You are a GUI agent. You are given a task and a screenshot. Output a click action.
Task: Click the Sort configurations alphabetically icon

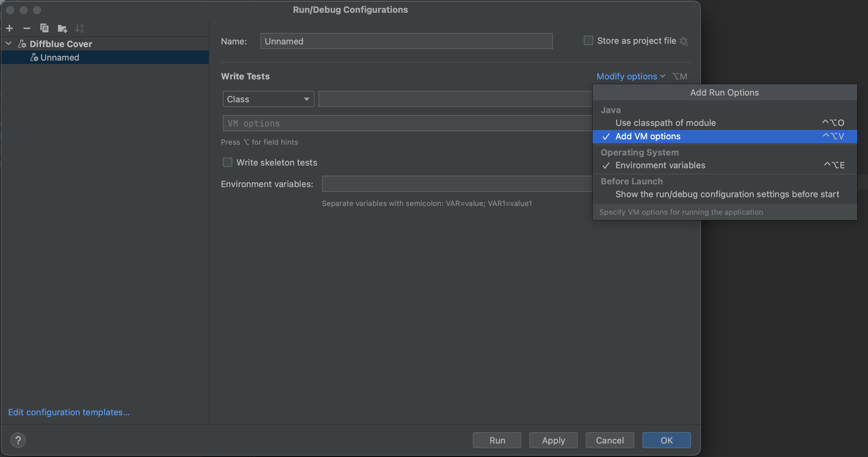79,28
